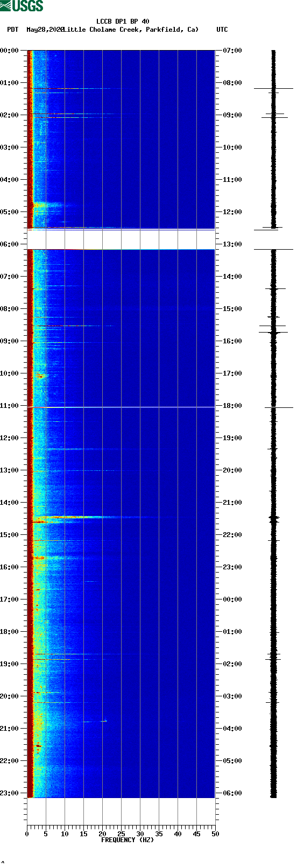Click the 00:00 PDT time label
This screenshot has height=868, width=297.
pyautogui.click(x=10, y=51)
